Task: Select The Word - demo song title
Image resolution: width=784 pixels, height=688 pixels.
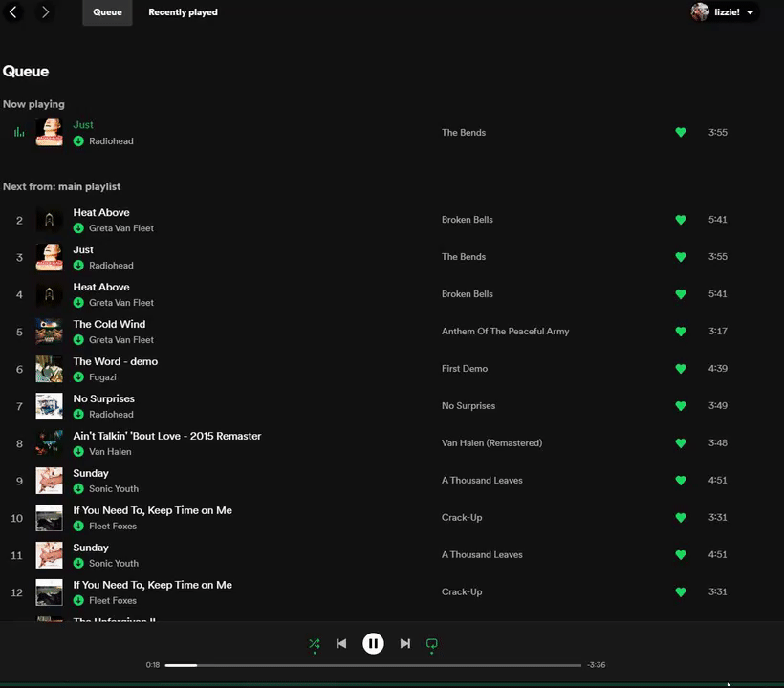Action: pyautogui.click(x=116, y=361)
